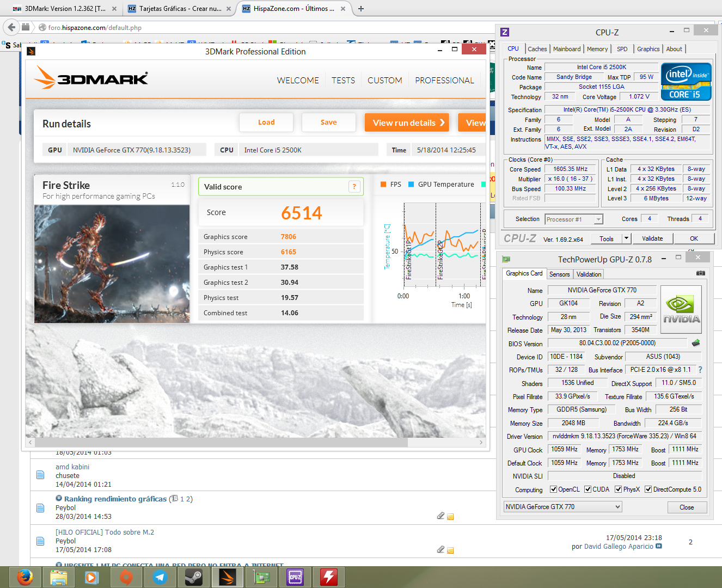Click the Bus Interface question mark icon
722x588 pixels.
(x=700, y=370)
